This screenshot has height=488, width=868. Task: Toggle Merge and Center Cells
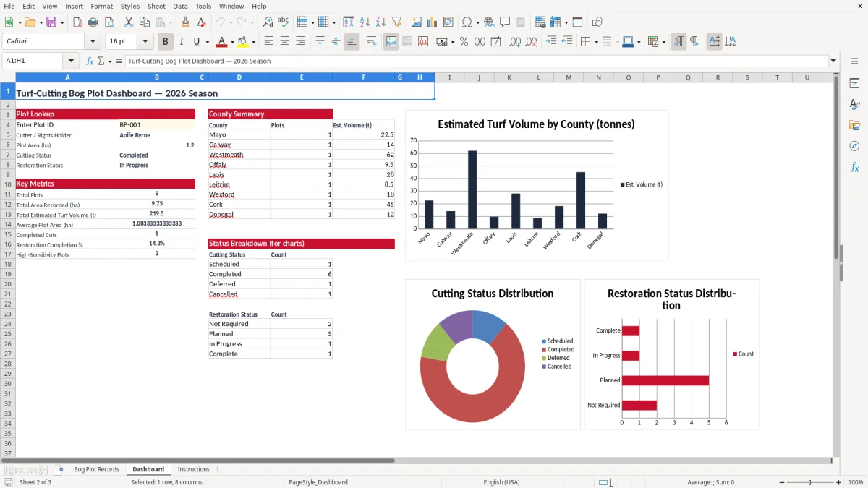[391, 42]
